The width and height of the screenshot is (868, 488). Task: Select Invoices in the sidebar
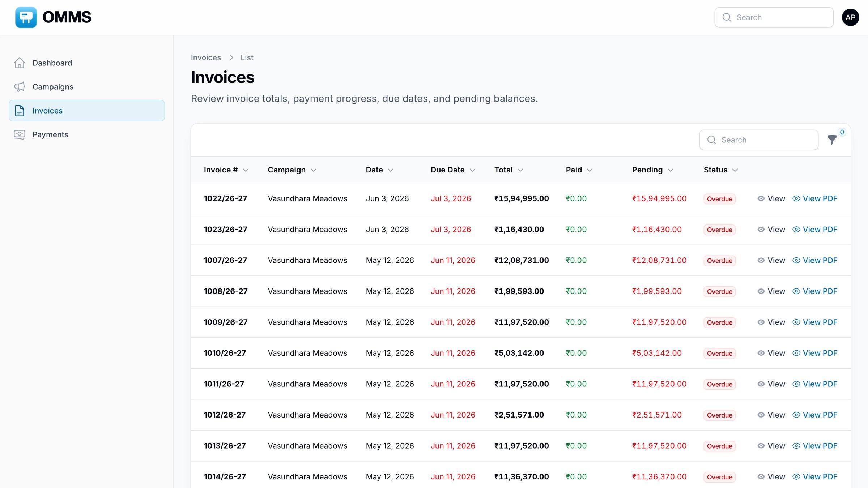(87, 111)
